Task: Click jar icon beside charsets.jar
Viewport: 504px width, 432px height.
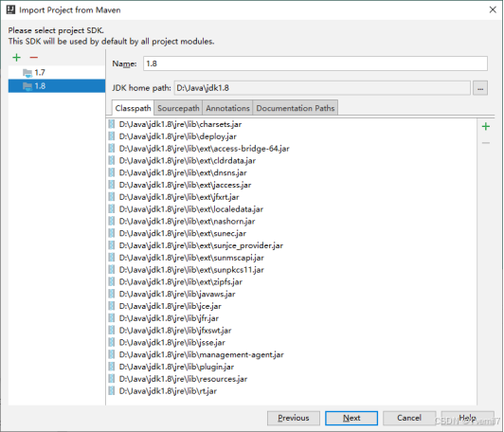Action: point(112,124)
